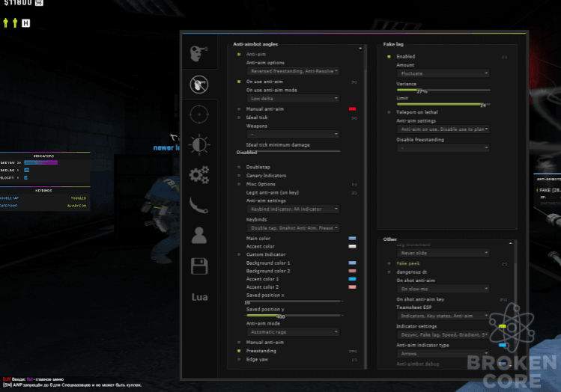Click the buy cart icon next to $11800
This screenshot has height=392, width=561.
click(x=39, y=2)
